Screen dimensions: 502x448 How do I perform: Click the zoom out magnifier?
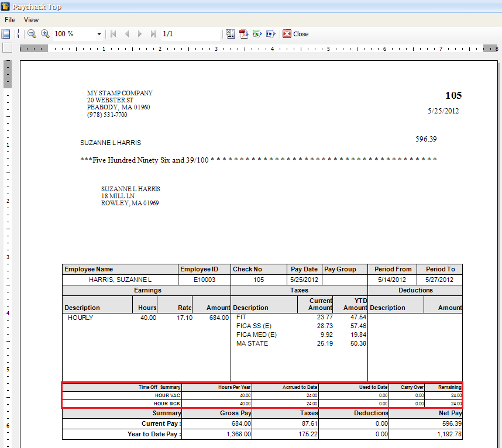(x=32, y=33)
